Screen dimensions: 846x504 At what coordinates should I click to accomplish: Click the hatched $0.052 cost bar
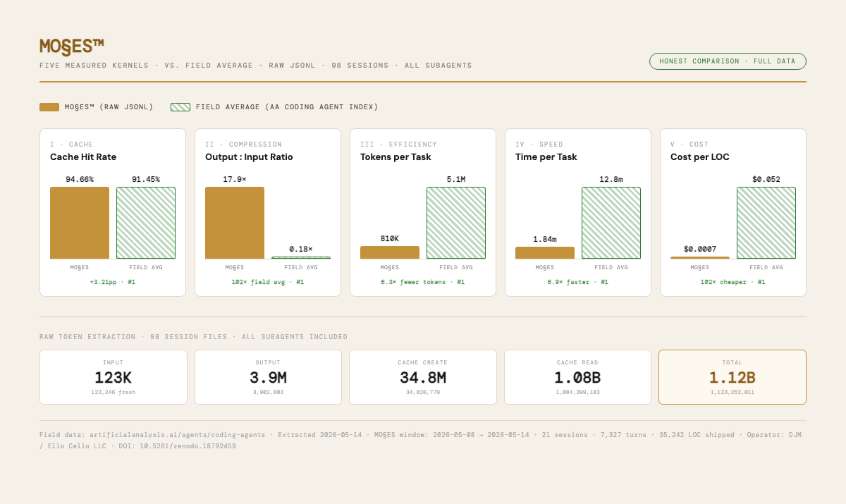(766, 223)
